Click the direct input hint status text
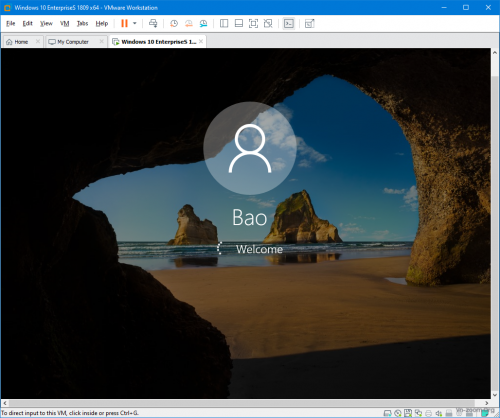Image resolution: width=500 pixels, height=418 pixels. [70, 413]
